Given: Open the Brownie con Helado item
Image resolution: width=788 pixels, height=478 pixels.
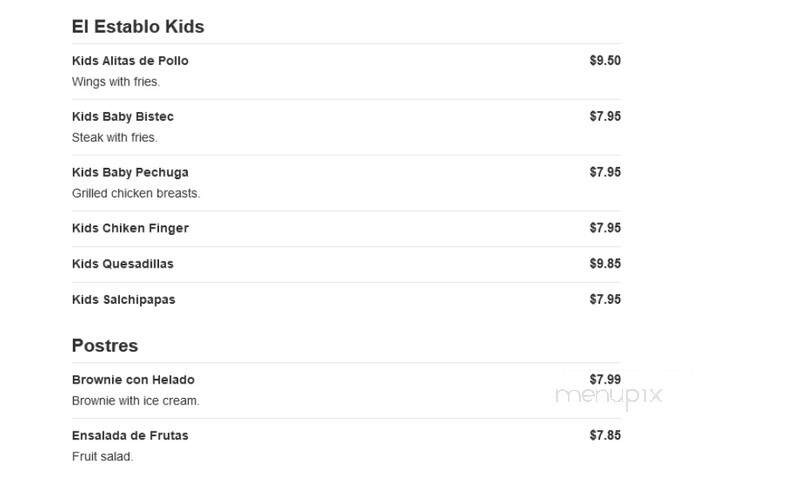Looking at the screenshot, I should pyautogui.click(x=133, y=380).
